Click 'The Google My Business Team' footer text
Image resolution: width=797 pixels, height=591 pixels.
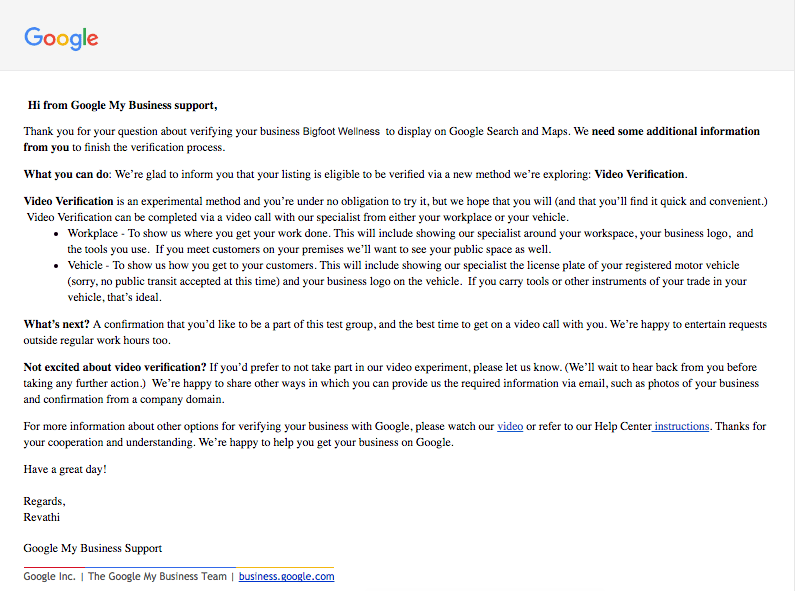tap(157, 576)
